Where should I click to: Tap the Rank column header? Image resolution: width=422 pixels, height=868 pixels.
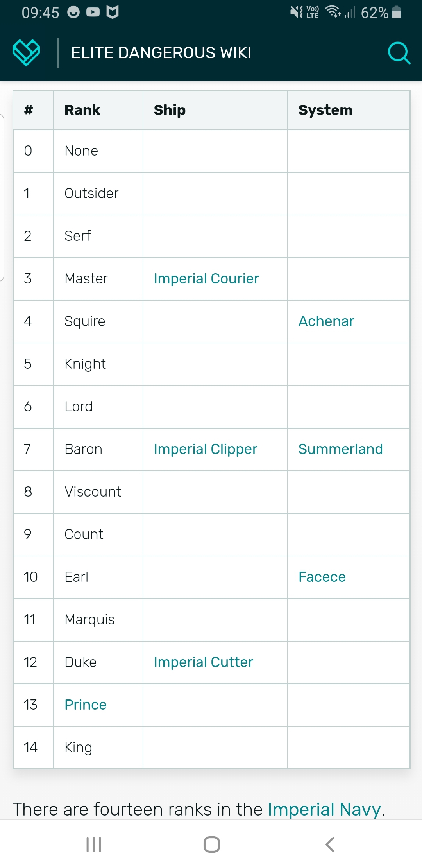[x=82, y=110]
